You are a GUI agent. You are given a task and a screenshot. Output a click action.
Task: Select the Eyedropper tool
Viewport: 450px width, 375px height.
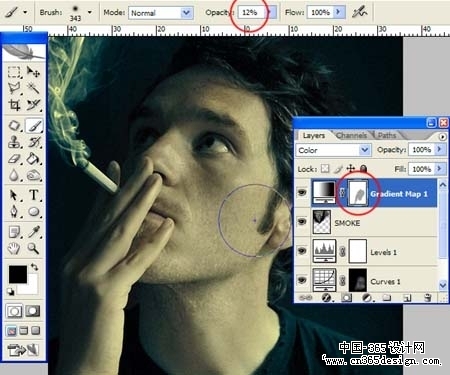point(34,232)
